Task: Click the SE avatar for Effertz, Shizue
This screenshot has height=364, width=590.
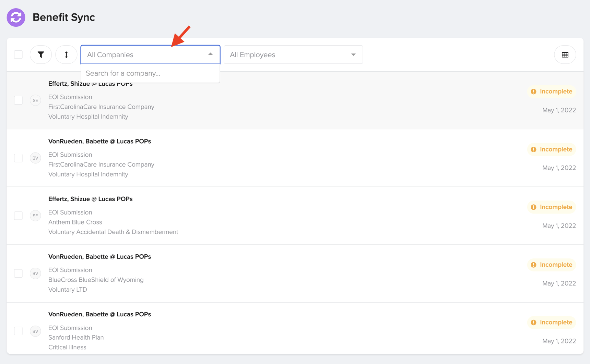Action: coord(35,100)
